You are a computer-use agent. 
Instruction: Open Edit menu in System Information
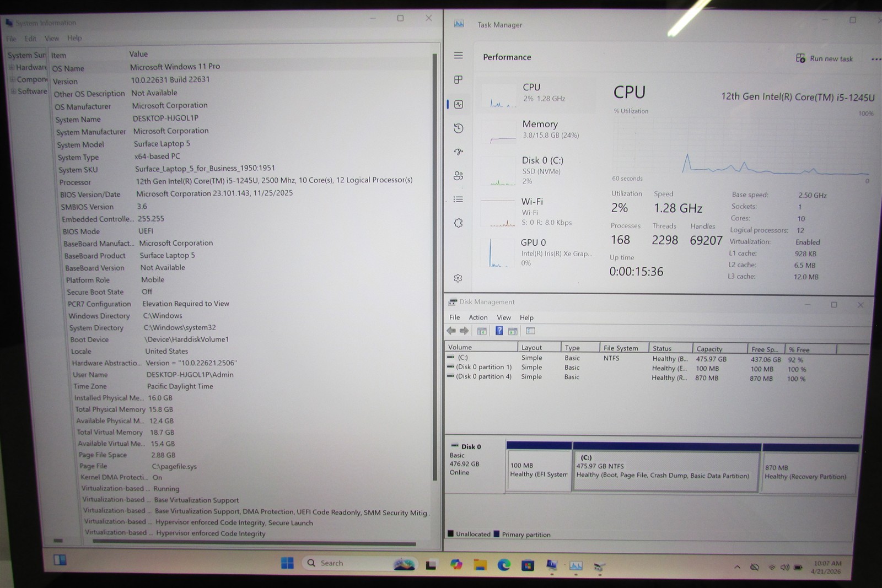coord(30,39)
